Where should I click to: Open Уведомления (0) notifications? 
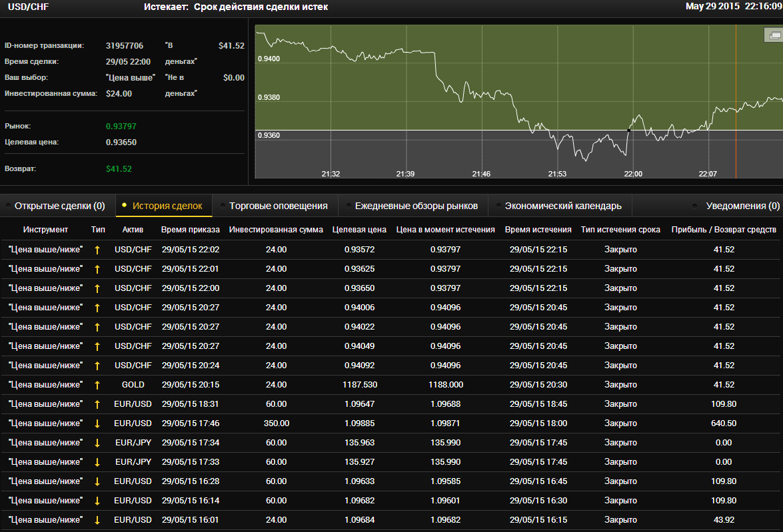(742, 206)
